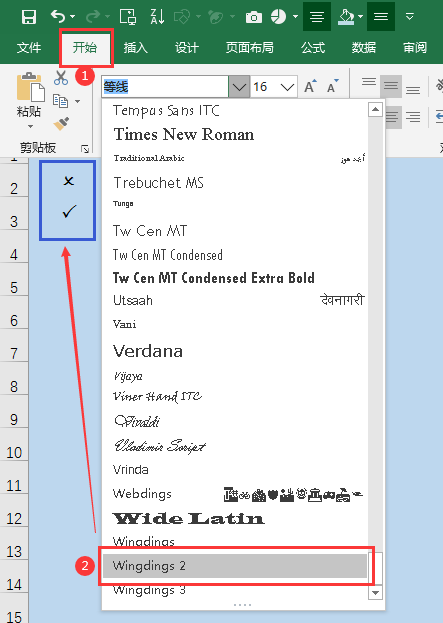Open the font size 16 dropdown
This screenshot has height=623, width=443.
pyautogui.click(x=287, y=87)
